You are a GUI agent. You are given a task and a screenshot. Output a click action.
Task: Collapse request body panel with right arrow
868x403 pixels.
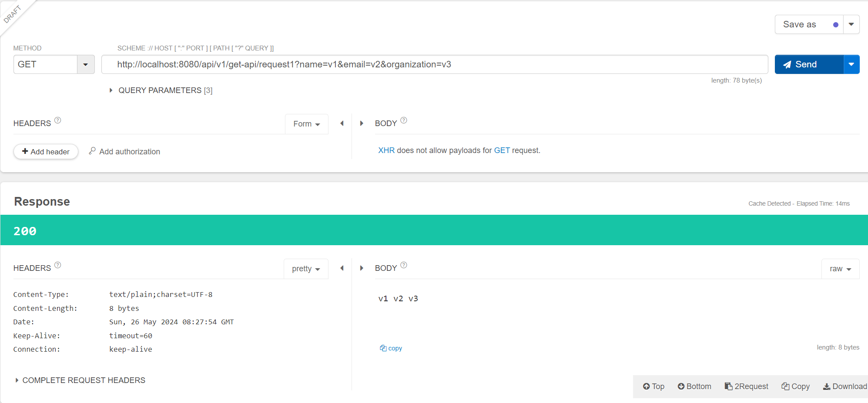(362, 123)
